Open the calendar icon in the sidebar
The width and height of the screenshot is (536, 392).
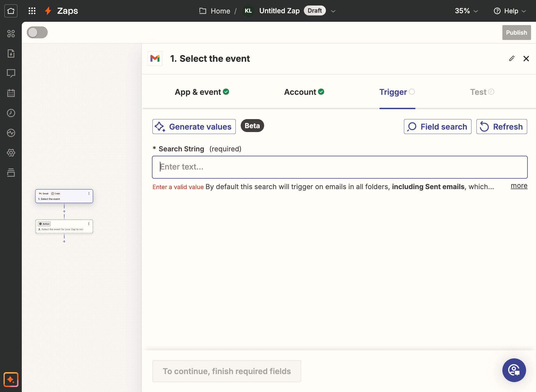point(11,93)
